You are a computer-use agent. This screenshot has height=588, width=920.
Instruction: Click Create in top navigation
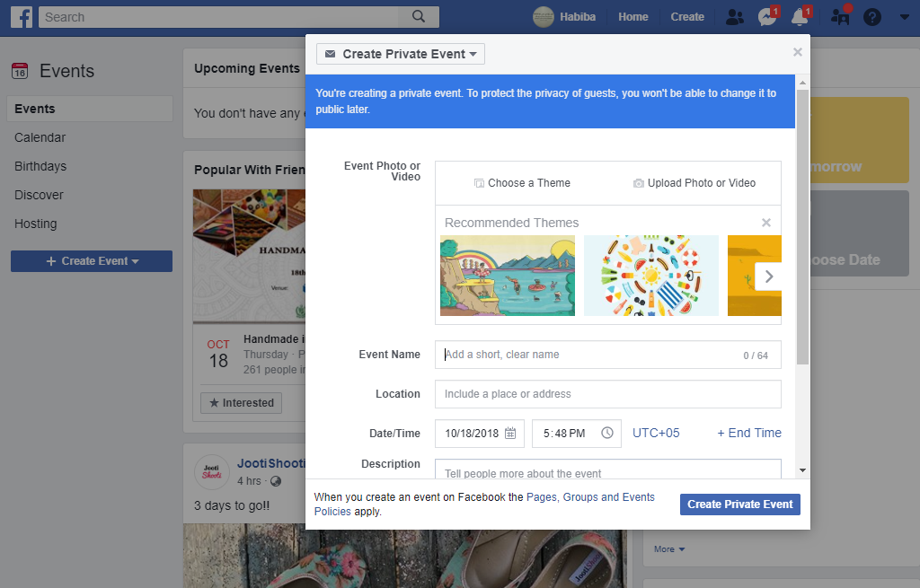click(687, 17)
